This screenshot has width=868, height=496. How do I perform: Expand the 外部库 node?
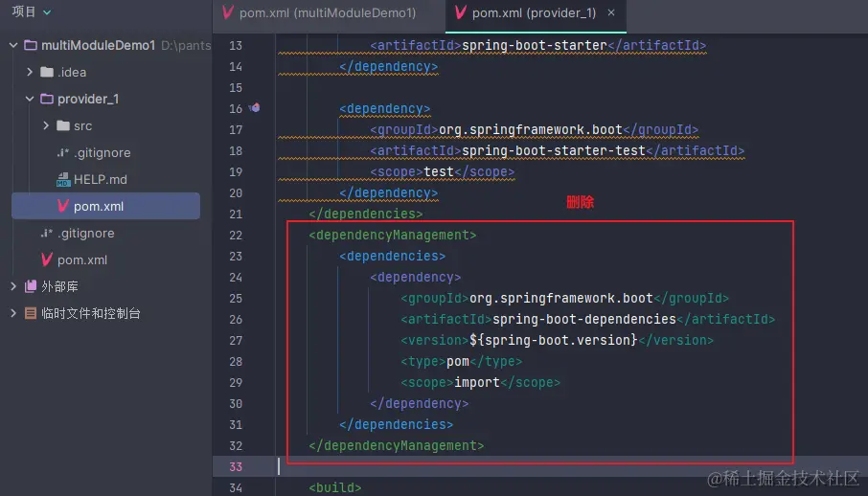pos(13,286)
